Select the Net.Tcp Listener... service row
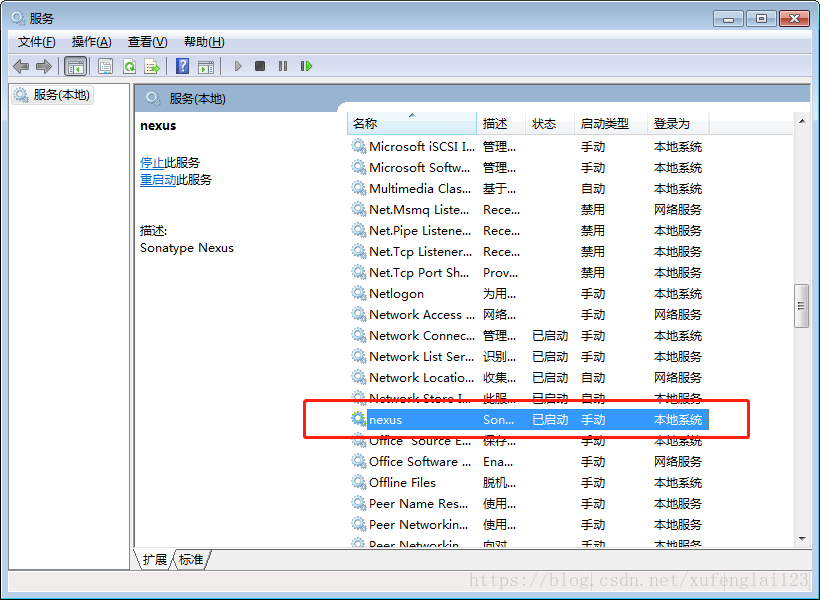Viewport: 820px width, 600px height. point(528,252)
